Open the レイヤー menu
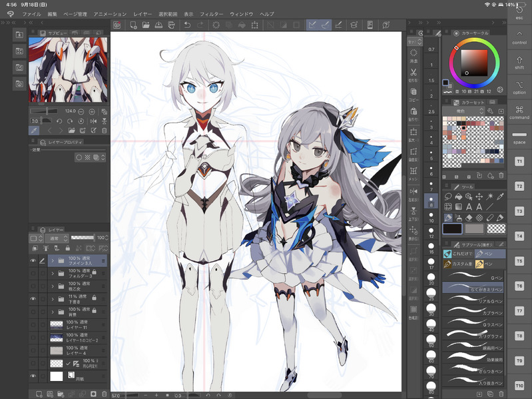Viewport: 532px width, 399px height. pyautogui.click(x=142, y=14)
